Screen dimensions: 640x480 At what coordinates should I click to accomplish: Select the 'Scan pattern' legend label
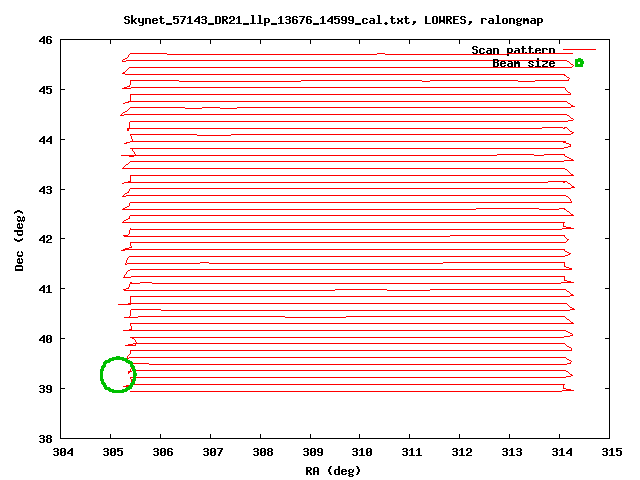tap(513, 50)
